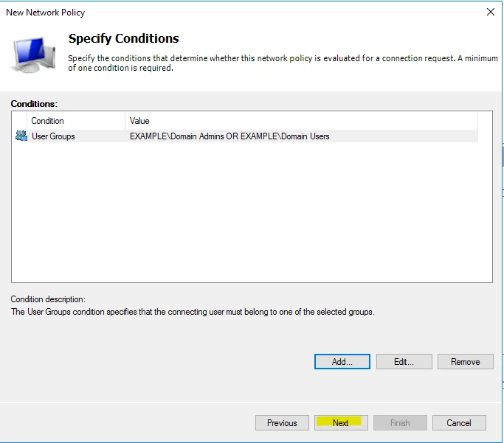
Task: Edit the selected condition with Edit...
Action: [x=404, y=361]
